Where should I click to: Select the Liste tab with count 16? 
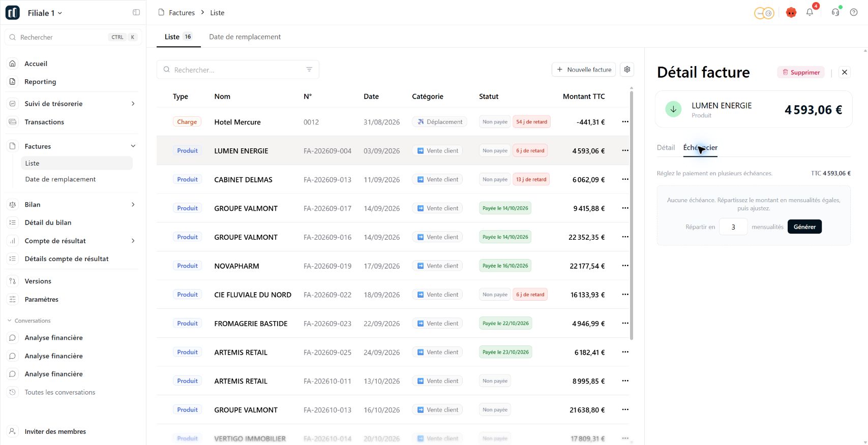coord(178,37)
